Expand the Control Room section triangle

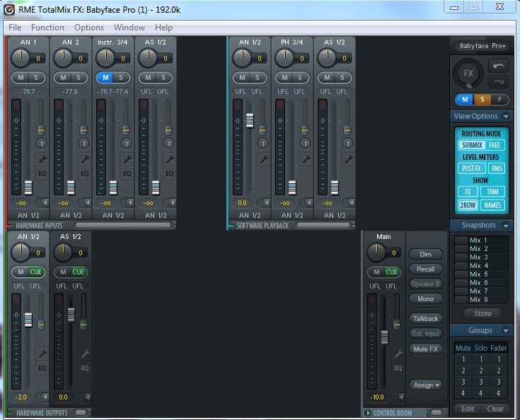[x=367, y=413]
